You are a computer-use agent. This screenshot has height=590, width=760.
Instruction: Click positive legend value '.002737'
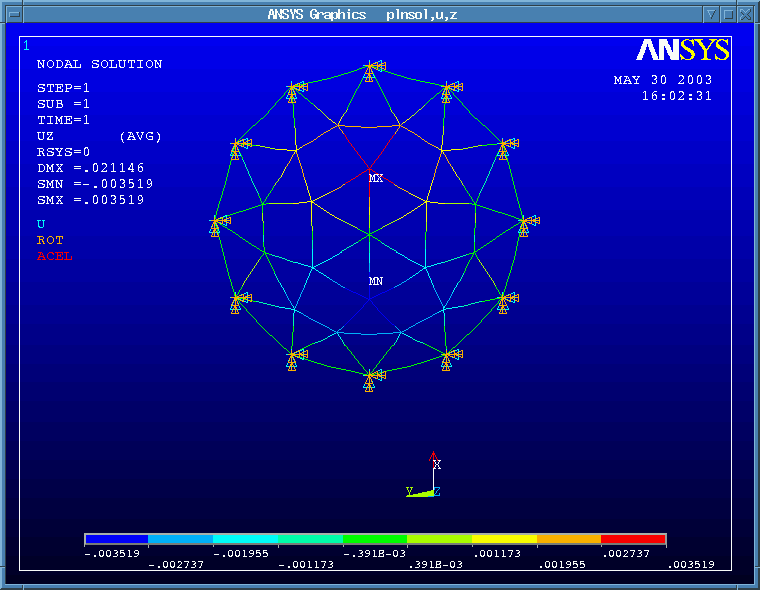[626, 554]
